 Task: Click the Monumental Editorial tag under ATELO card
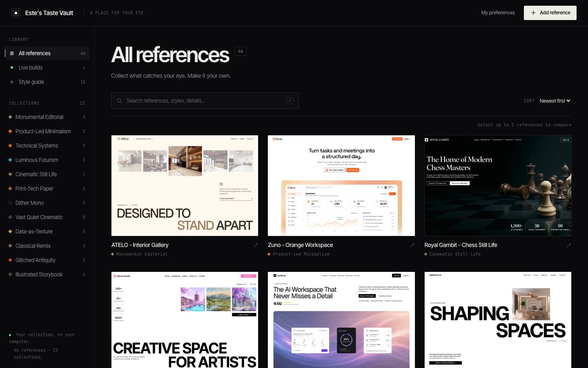tap(139, 254)
